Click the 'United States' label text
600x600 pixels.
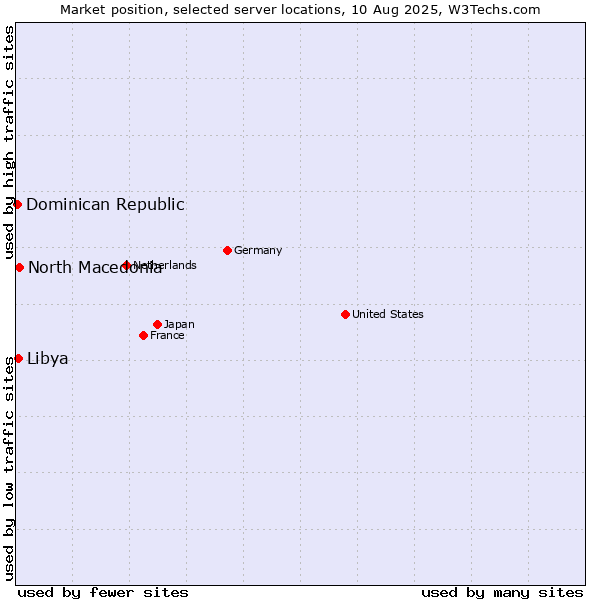click(388, 314)
